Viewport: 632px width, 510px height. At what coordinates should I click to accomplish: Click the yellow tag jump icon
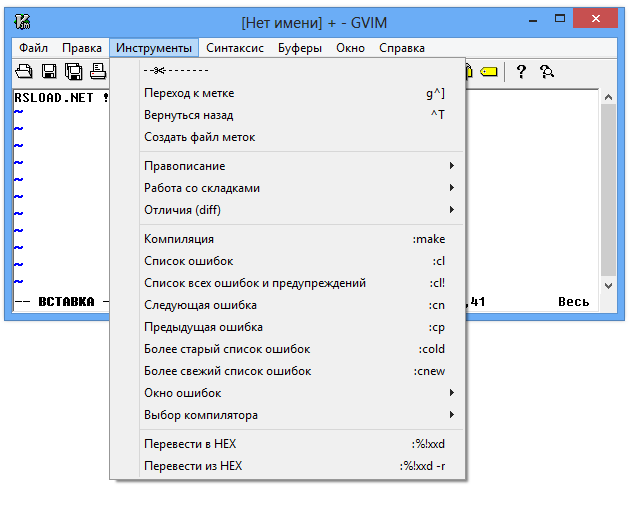click(489, 72)
